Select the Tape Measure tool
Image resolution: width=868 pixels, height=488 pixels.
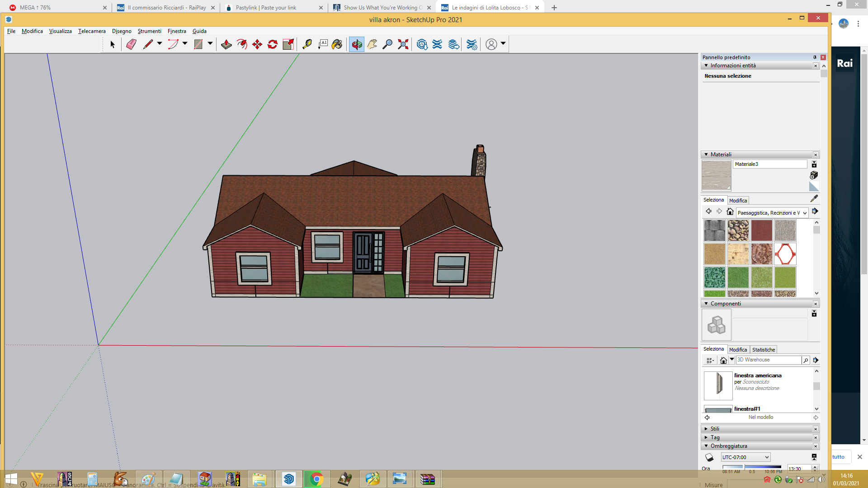(307, 44)
